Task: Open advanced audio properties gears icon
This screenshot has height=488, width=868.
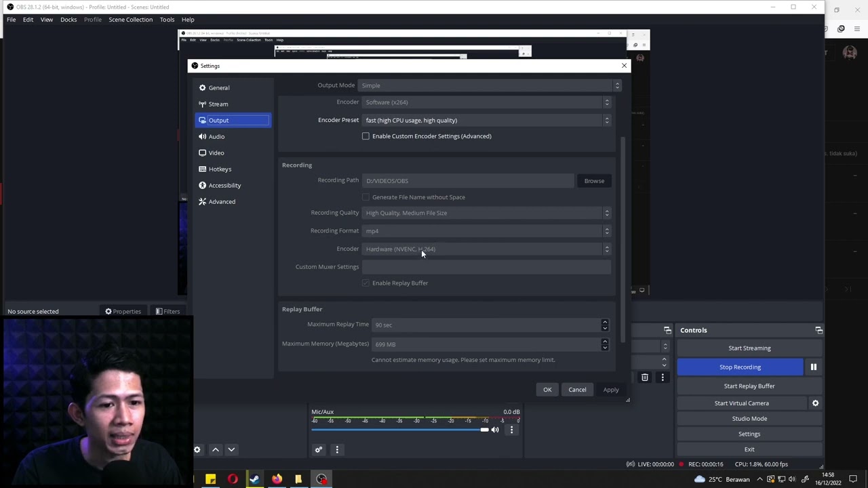Action: tap(318, 449)
